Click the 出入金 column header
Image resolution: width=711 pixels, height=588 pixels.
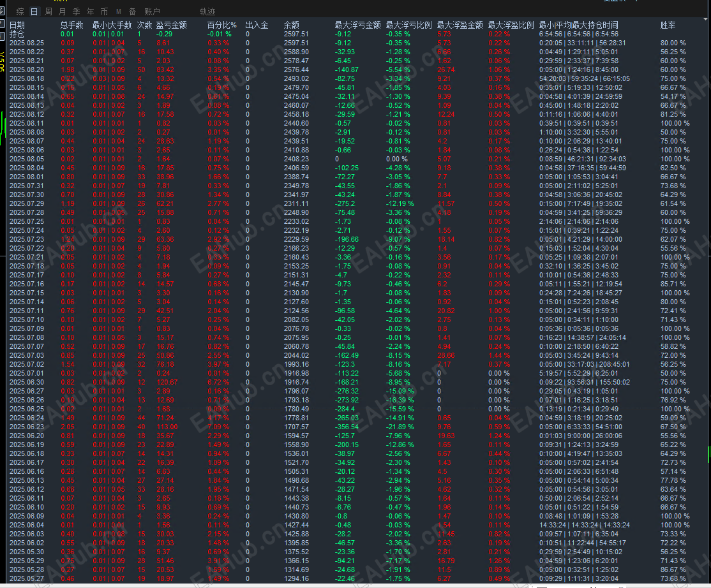point(257,25)
